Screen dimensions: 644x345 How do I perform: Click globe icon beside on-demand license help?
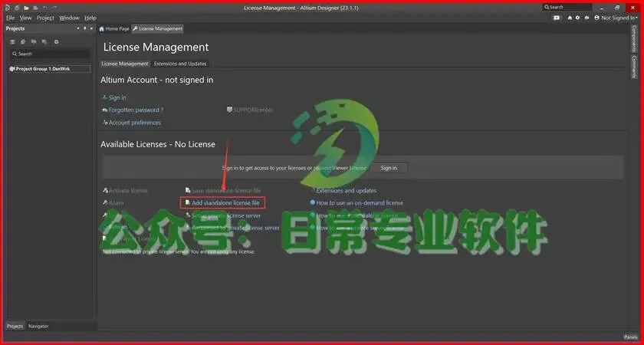pyautogui.click(x=313, y=202)
